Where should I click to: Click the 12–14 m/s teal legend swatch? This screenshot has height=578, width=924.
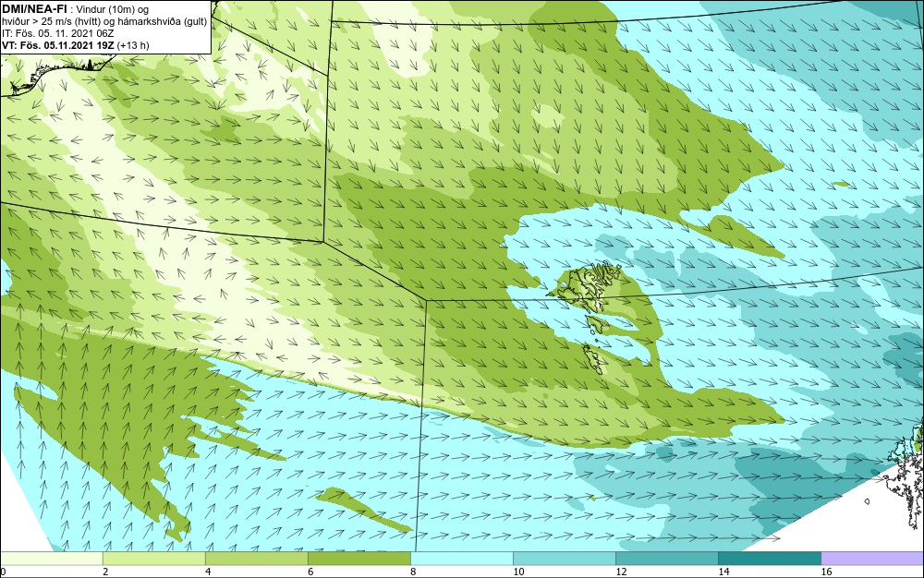666,558
